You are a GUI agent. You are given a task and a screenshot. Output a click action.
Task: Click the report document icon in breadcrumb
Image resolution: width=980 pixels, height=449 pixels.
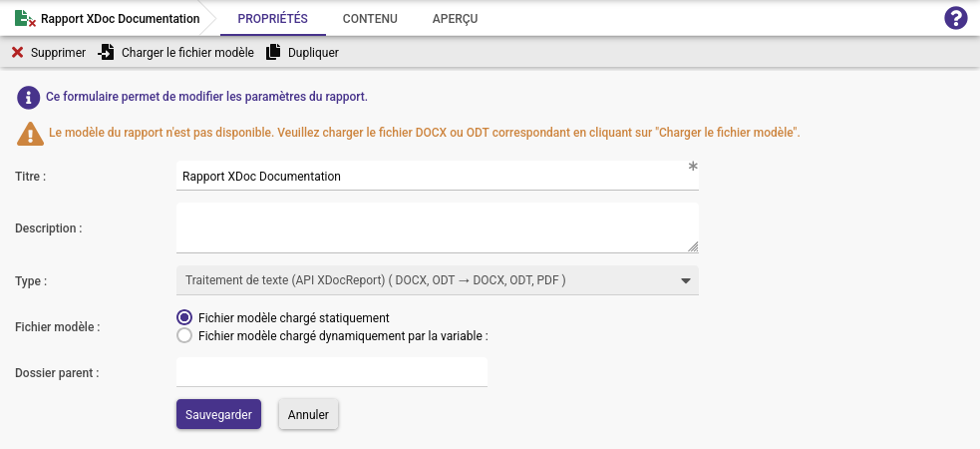pos(25,19)
